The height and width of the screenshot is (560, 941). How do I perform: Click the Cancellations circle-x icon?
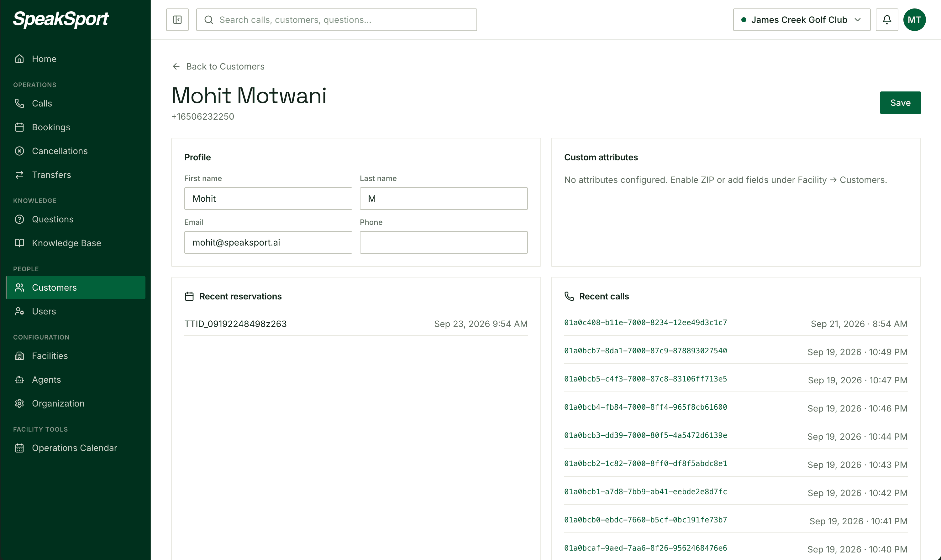tap(19, 151)
